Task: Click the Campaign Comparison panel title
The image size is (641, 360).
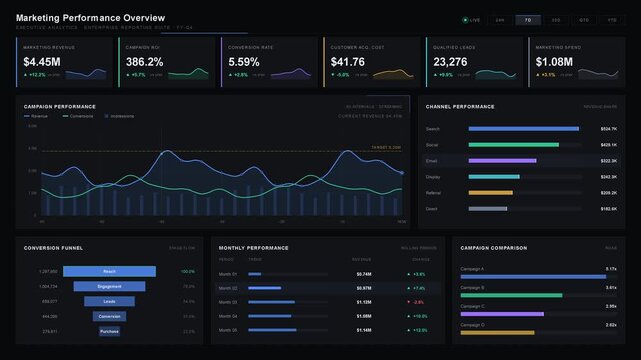Action: point(494,248)
